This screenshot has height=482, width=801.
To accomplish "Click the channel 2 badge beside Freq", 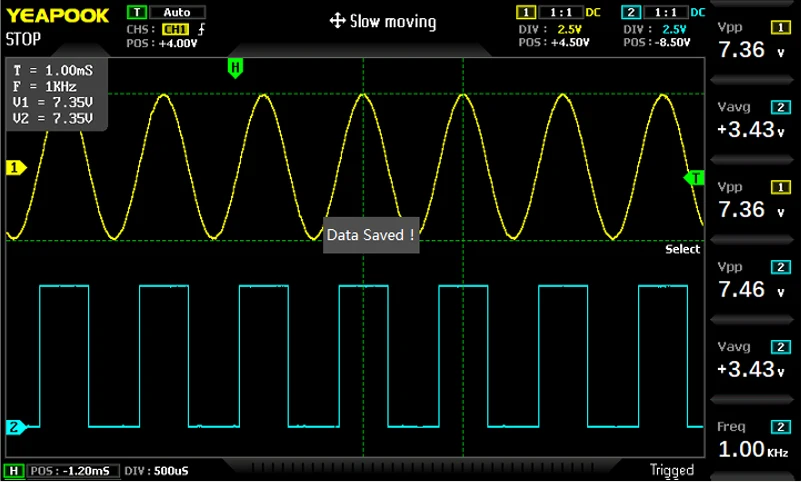I will pyautogui.click(x=781, y=427).
